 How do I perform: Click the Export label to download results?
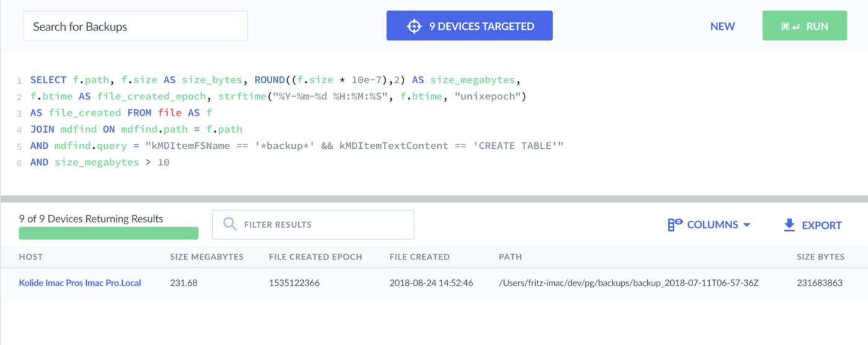click(x=821, y=225)
